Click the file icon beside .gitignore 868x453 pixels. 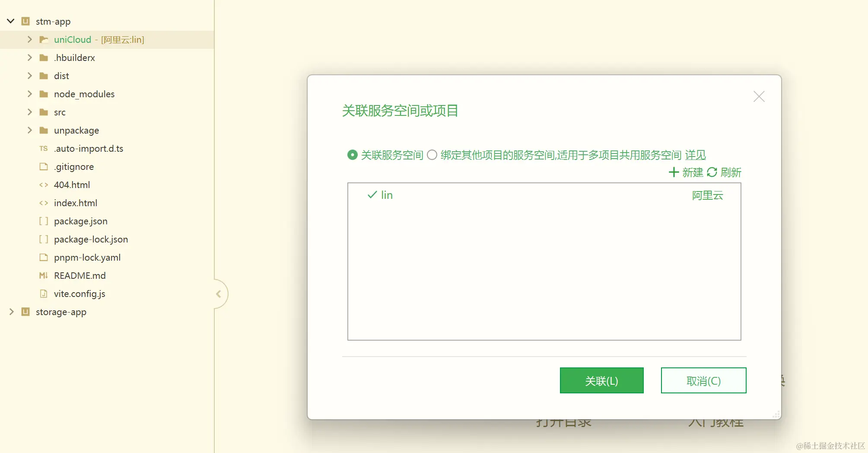coord(44,166)
